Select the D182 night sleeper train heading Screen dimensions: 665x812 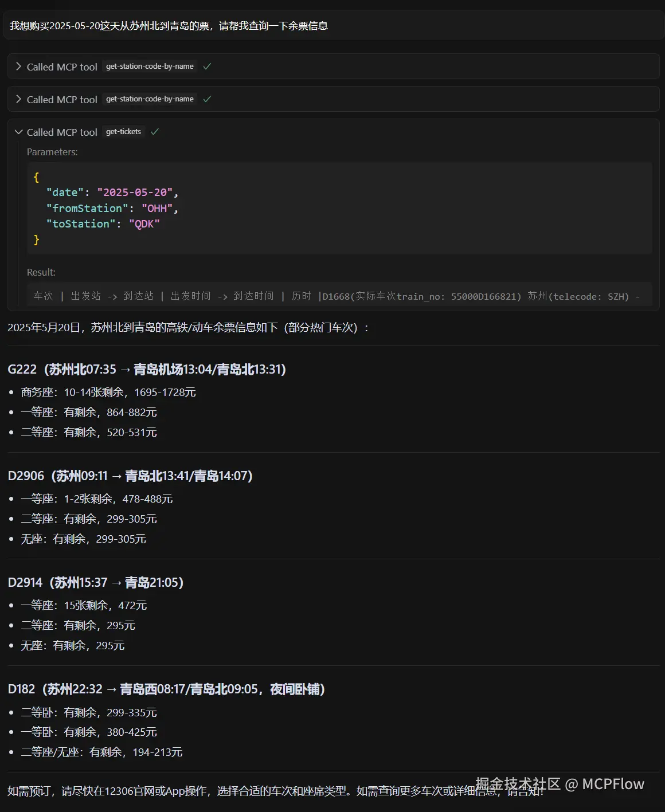166,689
